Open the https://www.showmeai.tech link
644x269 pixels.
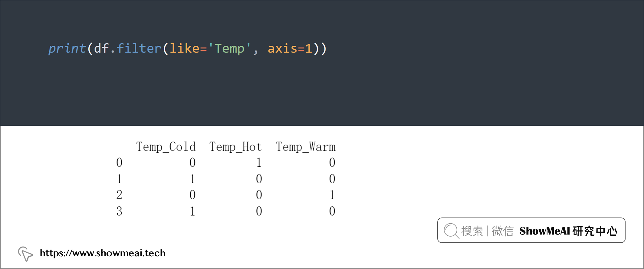click(103, 253)
